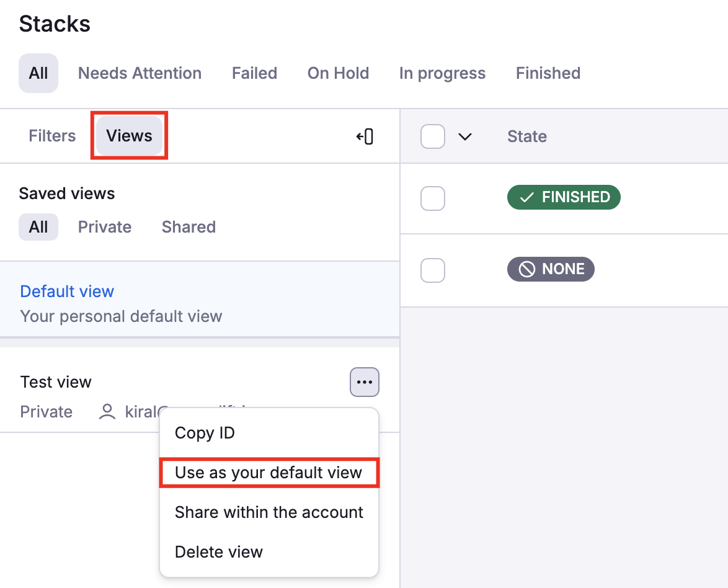Viewport: 728px width, 588px height.
Task: Open the bulk selection chevron dropdown
Action: 465,136
